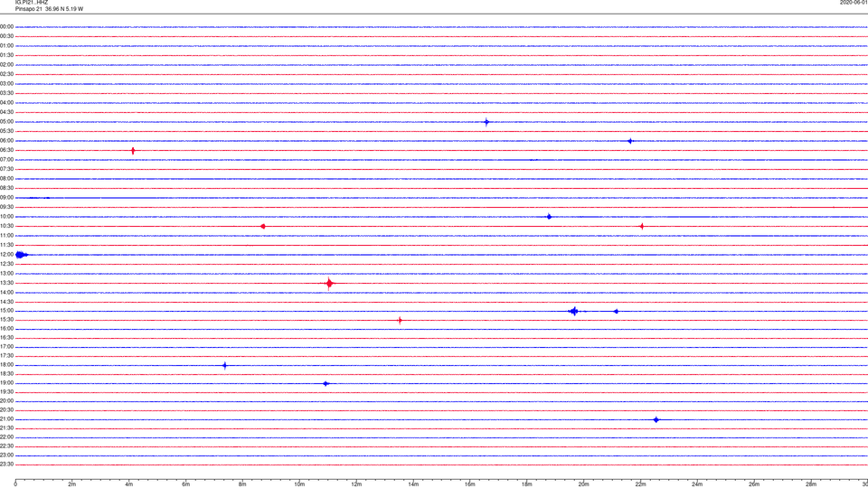
Task: Click the 10m tick on the minute axis
Action: tap(299, 484)
